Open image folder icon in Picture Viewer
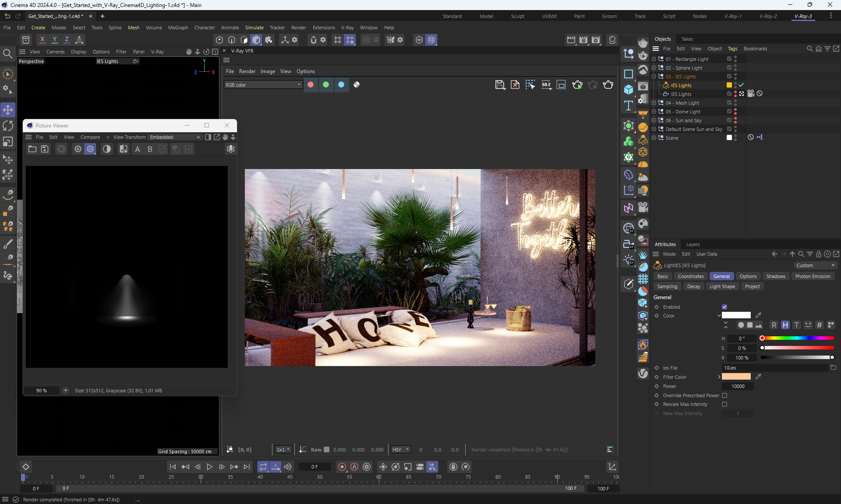The image size is (841, 504). [32, 149]
